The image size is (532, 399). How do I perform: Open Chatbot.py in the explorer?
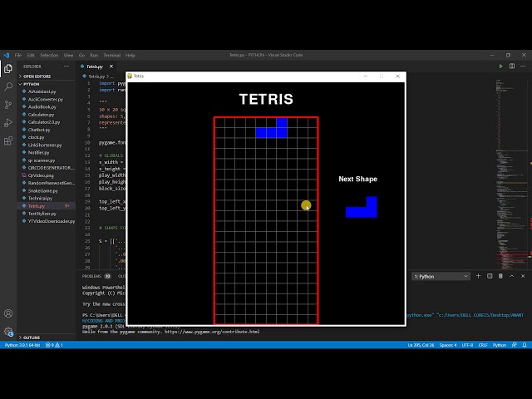pyautogui.click(x=39, y=130)
